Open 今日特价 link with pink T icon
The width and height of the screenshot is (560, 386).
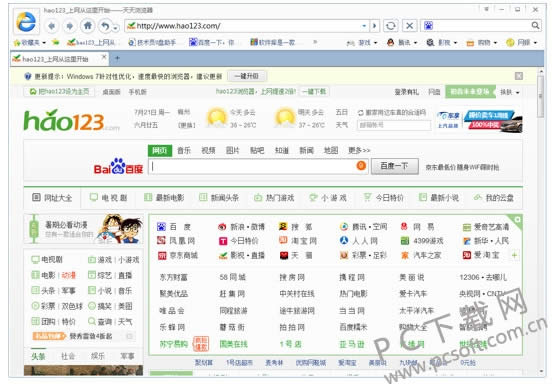(x=222, y=241)
